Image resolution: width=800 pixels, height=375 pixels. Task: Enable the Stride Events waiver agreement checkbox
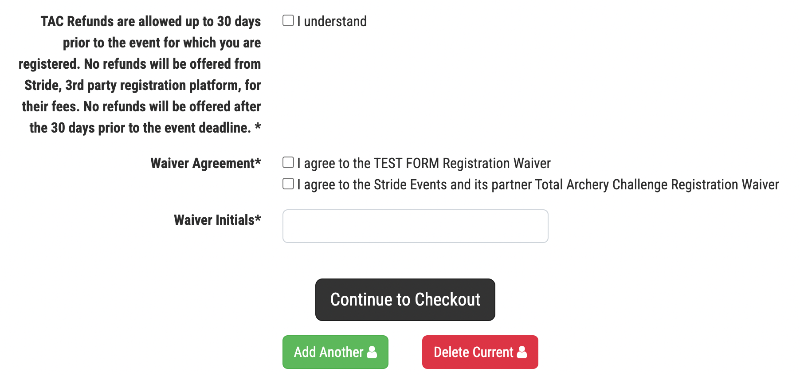(x=288, y=184)
